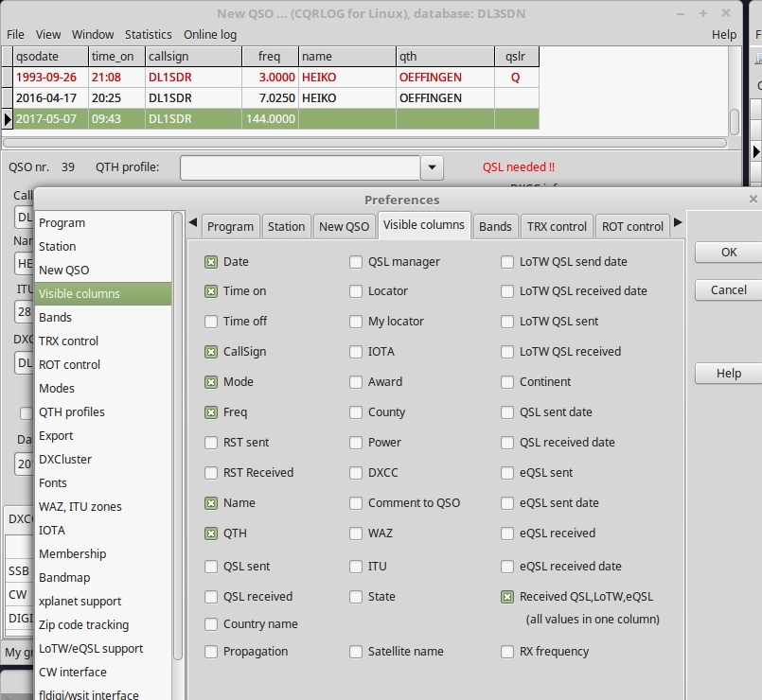The height and width of the screenshot is (700, 762).
Task: Open the Statistics menu
Action: (149, 34)
